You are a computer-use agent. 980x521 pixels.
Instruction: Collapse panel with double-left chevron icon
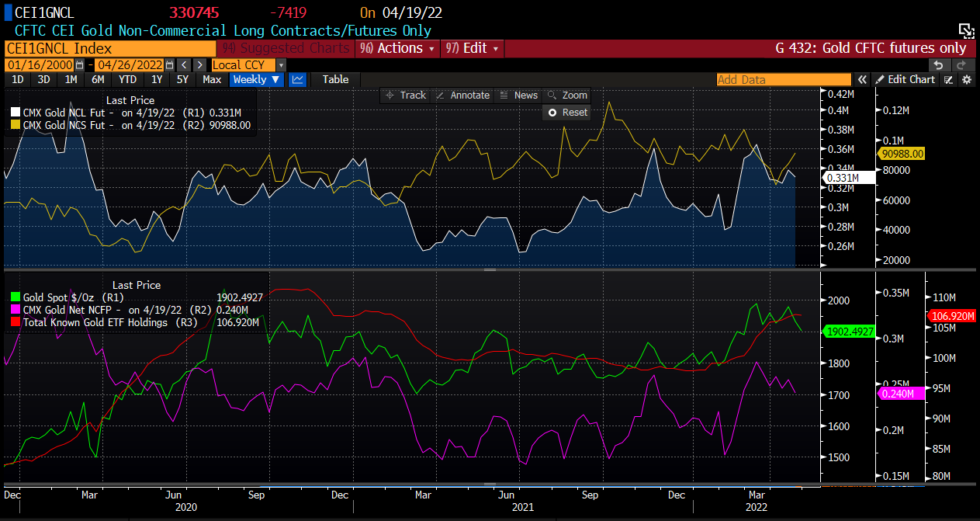861,79
